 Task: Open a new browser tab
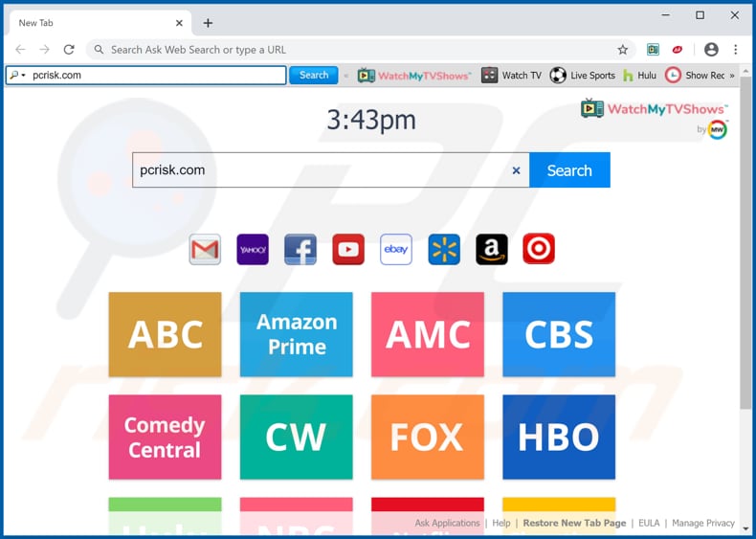pyautogui.click(x=208, y=23)
